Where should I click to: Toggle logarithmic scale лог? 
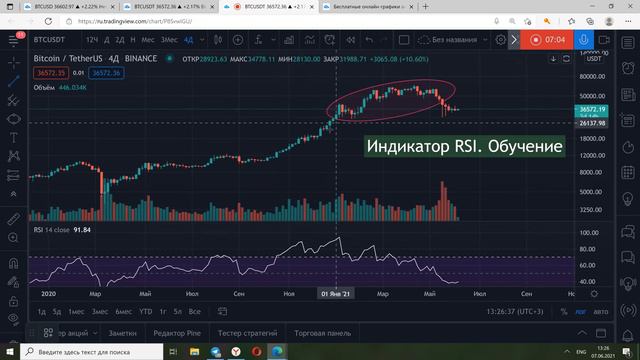pyautogui.click(x=580, y=311)
